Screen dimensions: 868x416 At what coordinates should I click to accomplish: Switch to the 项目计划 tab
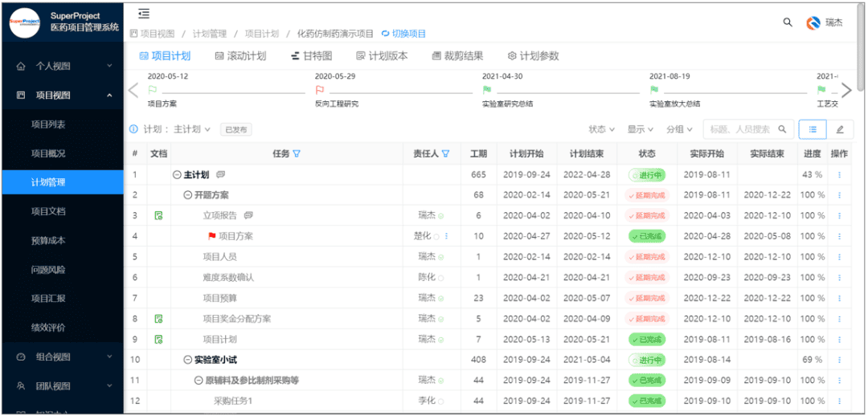point(165,56)
